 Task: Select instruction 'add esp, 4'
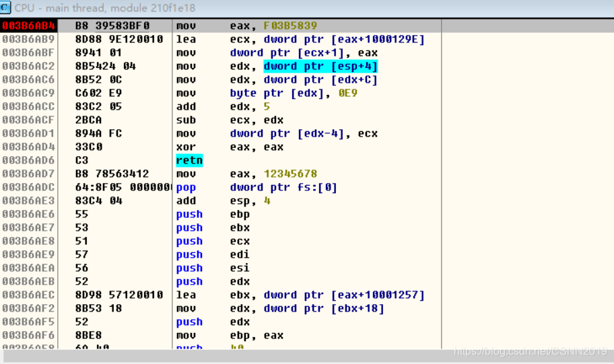(224, 201)
